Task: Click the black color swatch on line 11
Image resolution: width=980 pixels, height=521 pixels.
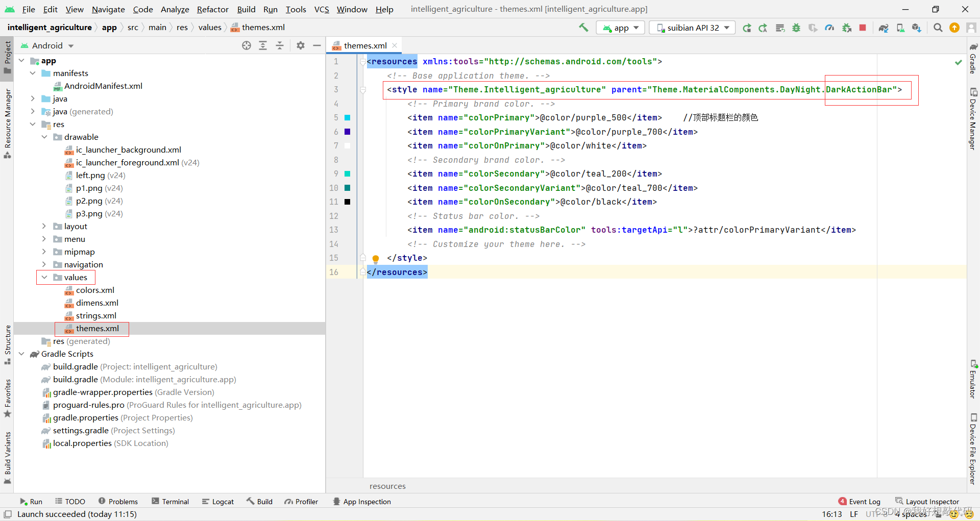Action: [348, 202]
